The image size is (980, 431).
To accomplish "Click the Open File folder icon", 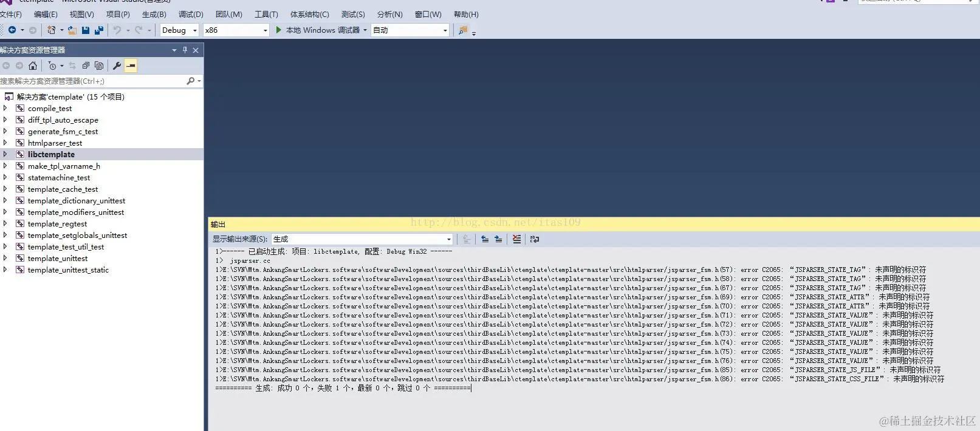I will pyautogui.click(x=72, y=30).
